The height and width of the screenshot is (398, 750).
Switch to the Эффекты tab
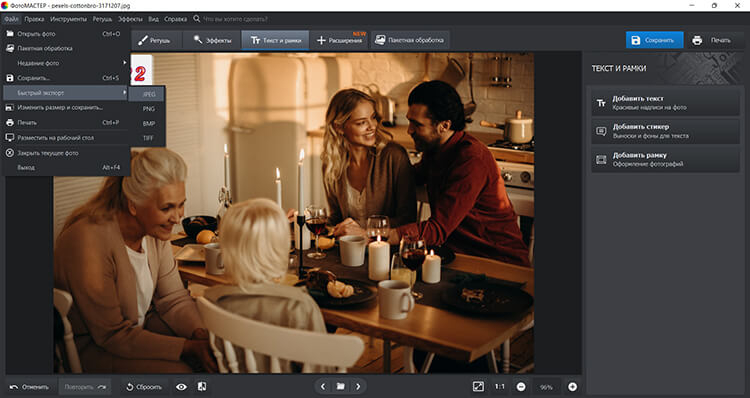[x=212, y=41]
